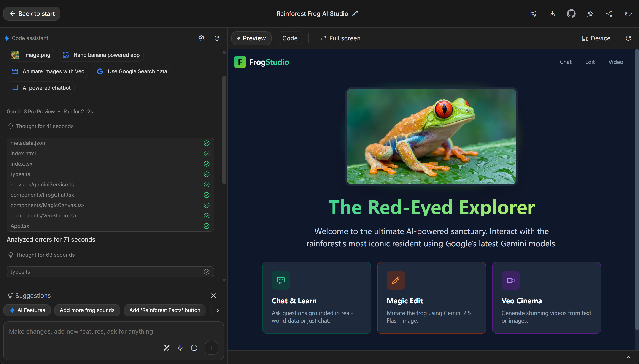Expand 'Thought for 63 seconds' section
The image size is (639, 364).
pyautogui.click(x=45, y=255)
